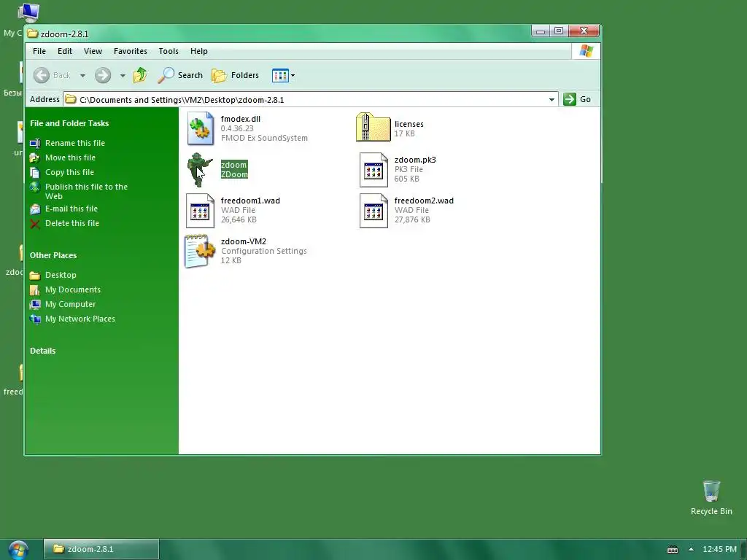747x560 pixels.
Task: Open the address bar dropdown arrow
Action: 551,99
